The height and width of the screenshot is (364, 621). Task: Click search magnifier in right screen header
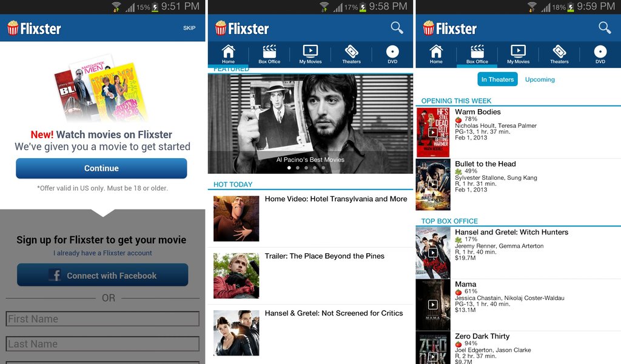[x=605, y=28]
